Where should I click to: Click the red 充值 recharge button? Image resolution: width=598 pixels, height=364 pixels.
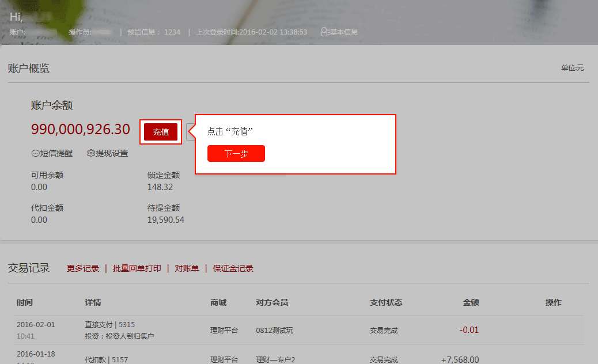click(x=161, y=132)
